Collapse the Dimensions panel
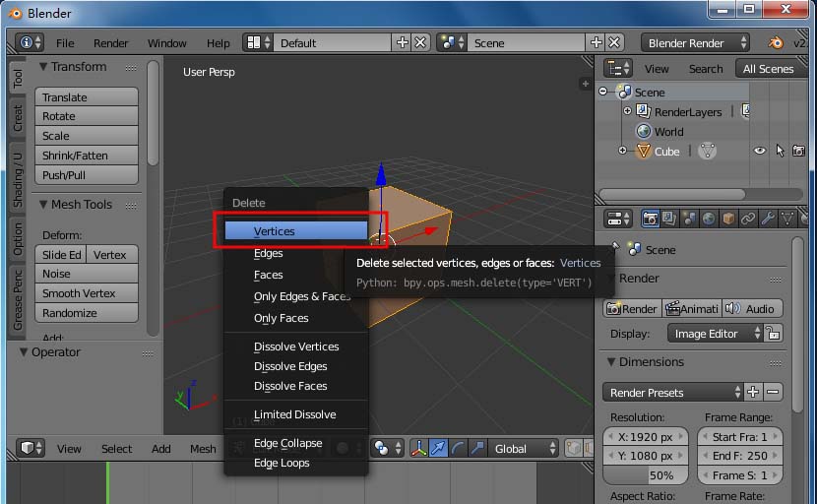The height and width of the screenshot is (504, 817). point(611,361)
